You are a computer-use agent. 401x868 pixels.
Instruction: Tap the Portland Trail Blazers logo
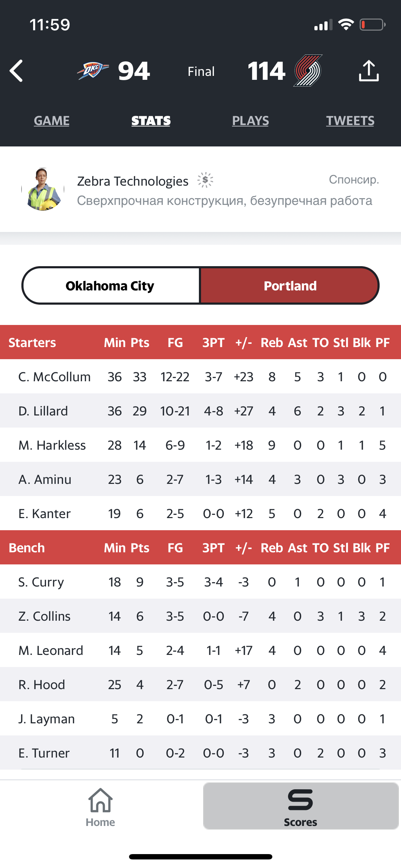tap(308, 71)
